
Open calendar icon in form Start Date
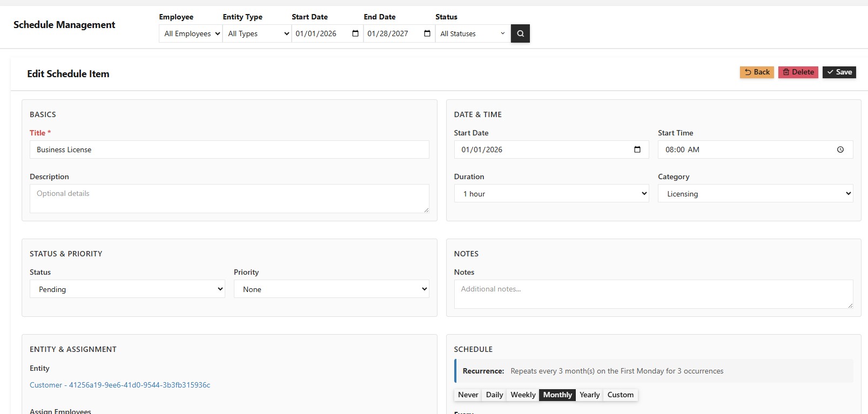[637, 150]
